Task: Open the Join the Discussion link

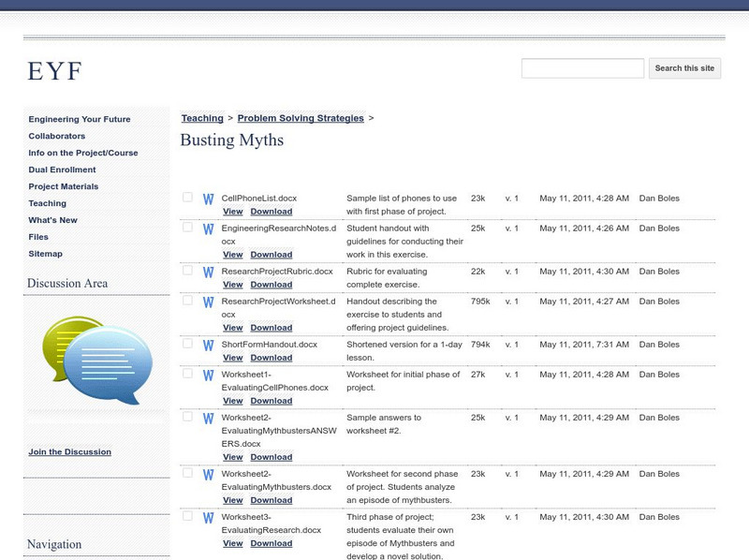Action: (69, 452)
